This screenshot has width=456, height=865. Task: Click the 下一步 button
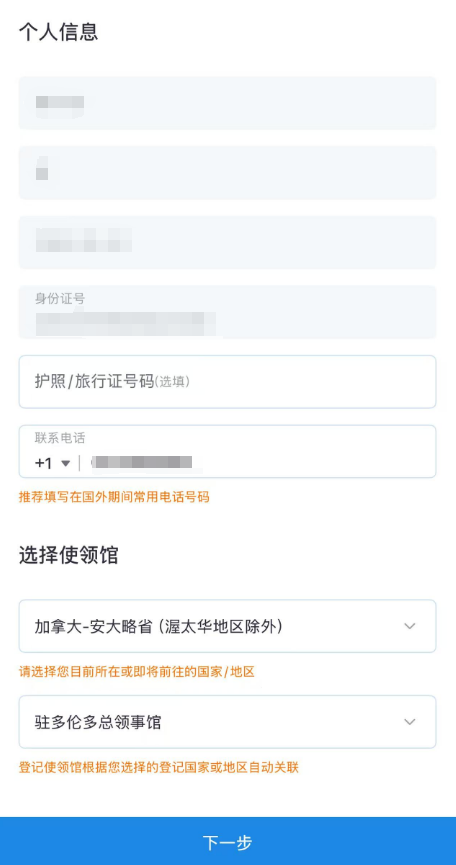[x=228, y=841]
